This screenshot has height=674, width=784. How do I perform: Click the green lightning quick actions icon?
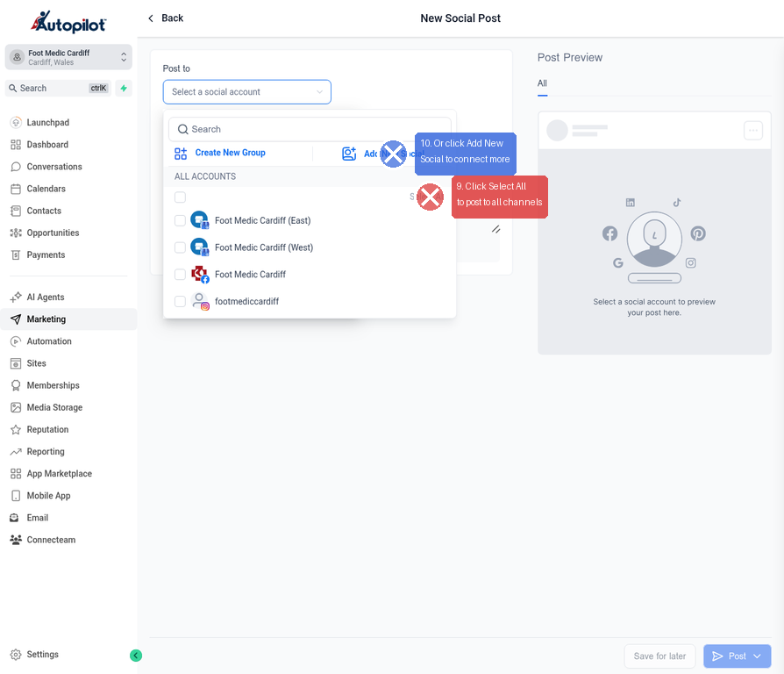124,88
